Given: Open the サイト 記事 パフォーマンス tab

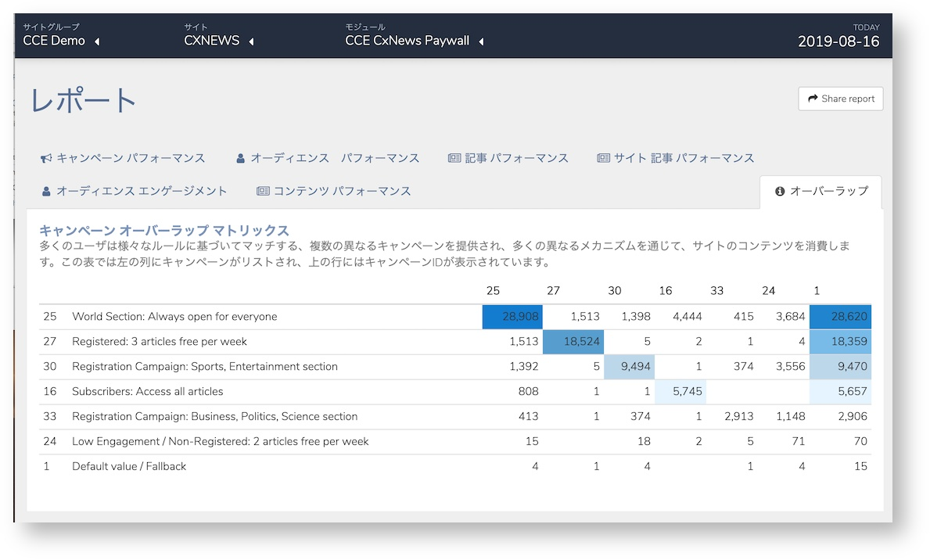Looking at the screenshot, I should click(676, 159).
